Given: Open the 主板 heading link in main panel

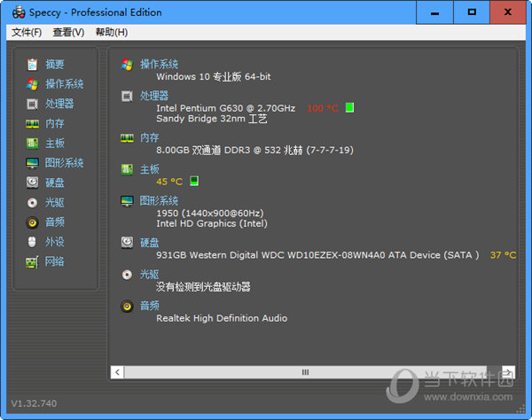Looking at the screenshot, I should tap(150, 169).
